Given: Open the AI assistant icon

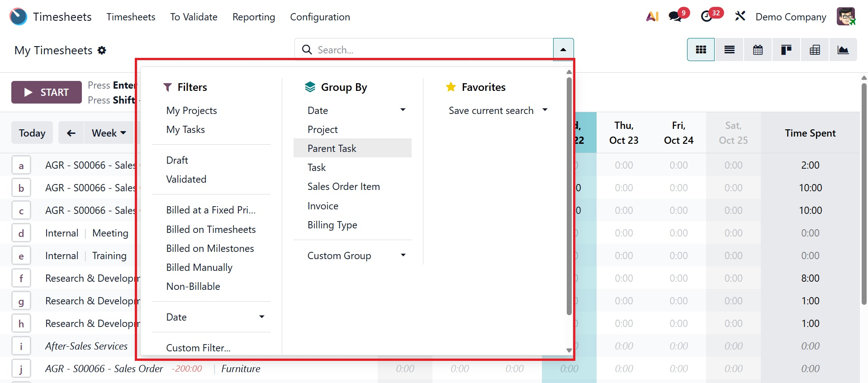Looking at the screenshot, I should pos(652,17).
